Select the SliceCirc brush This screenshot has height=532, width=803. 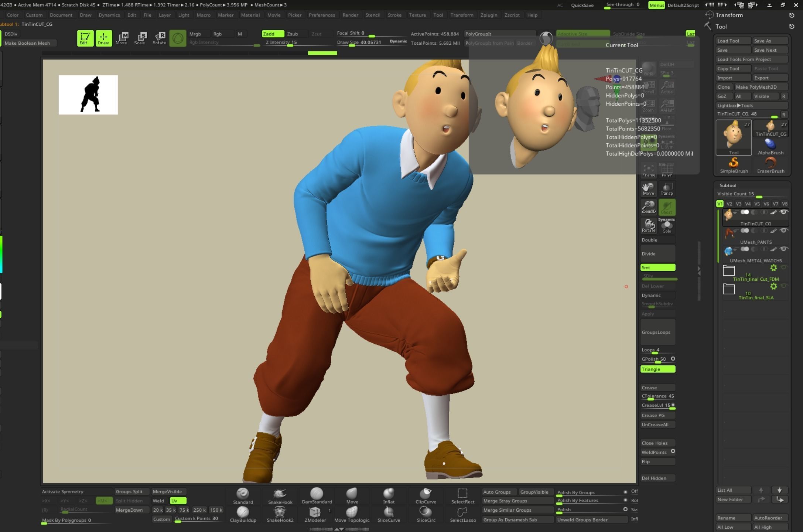tap(426, 514)
